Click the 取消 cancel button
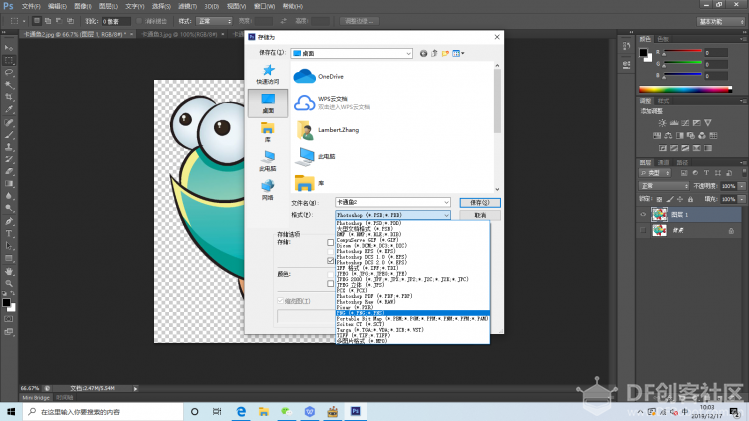 coord(480,216)
